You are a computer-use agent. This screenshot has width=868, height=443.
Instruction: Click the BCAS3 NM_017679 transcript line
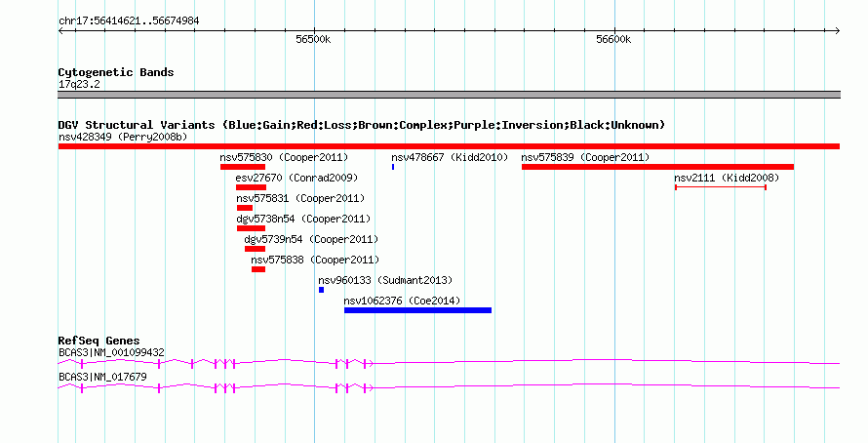tap(449, 387)
